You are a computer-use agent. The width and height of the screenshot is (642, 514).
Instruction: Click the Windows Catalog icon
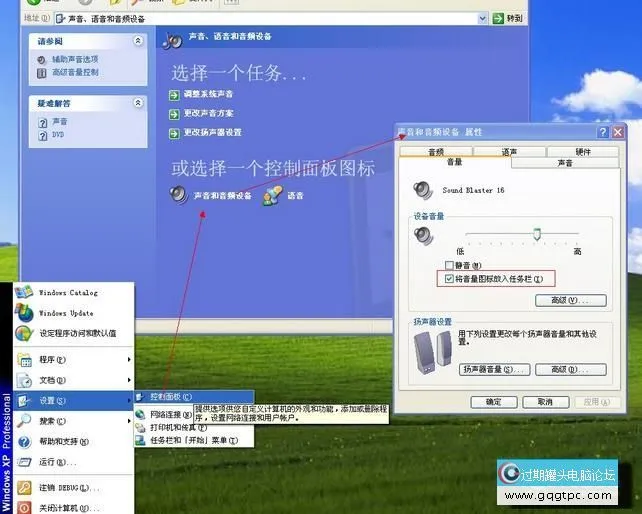point(24,292)
